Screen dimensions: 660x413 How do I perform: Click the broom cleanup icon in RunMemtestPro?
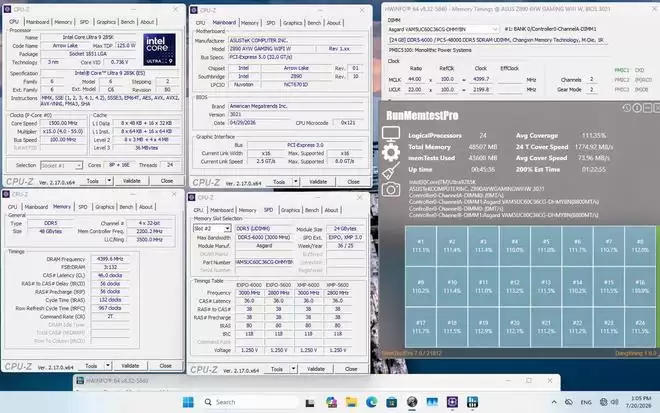point(391,171)
